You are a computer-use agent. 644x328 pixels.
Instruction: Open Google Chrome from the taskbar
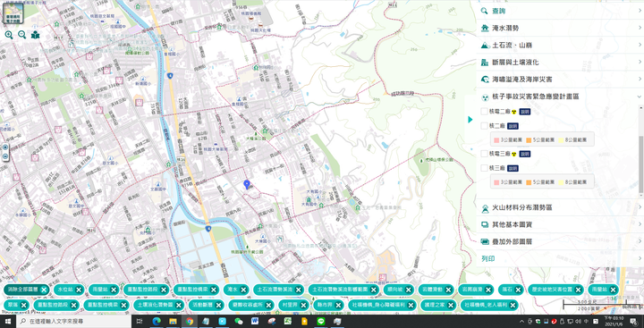point(189,322)
